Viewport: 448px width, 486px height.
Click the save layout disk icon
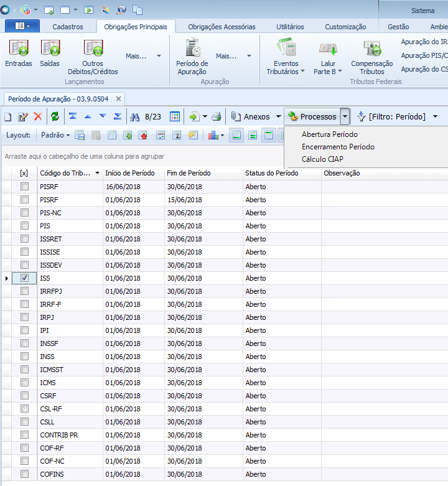click(80, 135)
